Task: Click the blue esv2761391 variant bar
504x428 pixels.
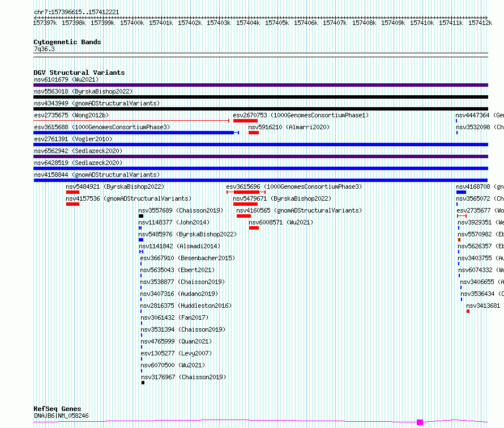Action: (x=260, y=145)
